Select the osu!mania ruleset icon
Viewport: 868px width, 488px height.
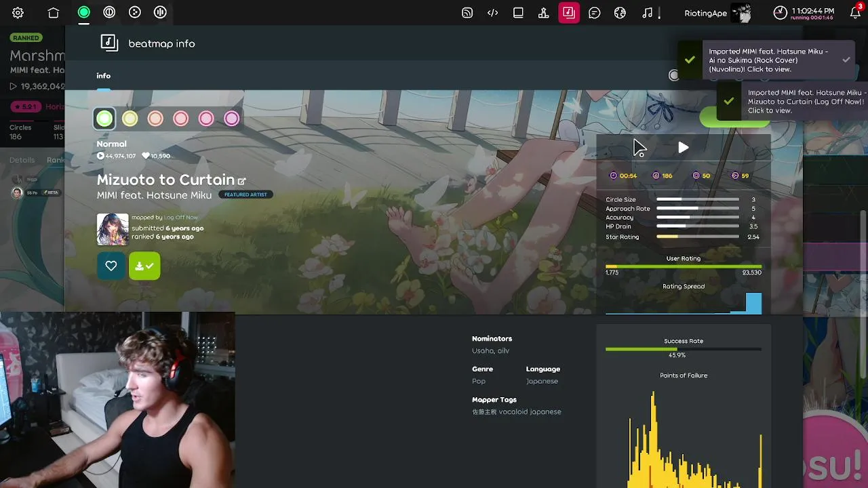point(160,12)
